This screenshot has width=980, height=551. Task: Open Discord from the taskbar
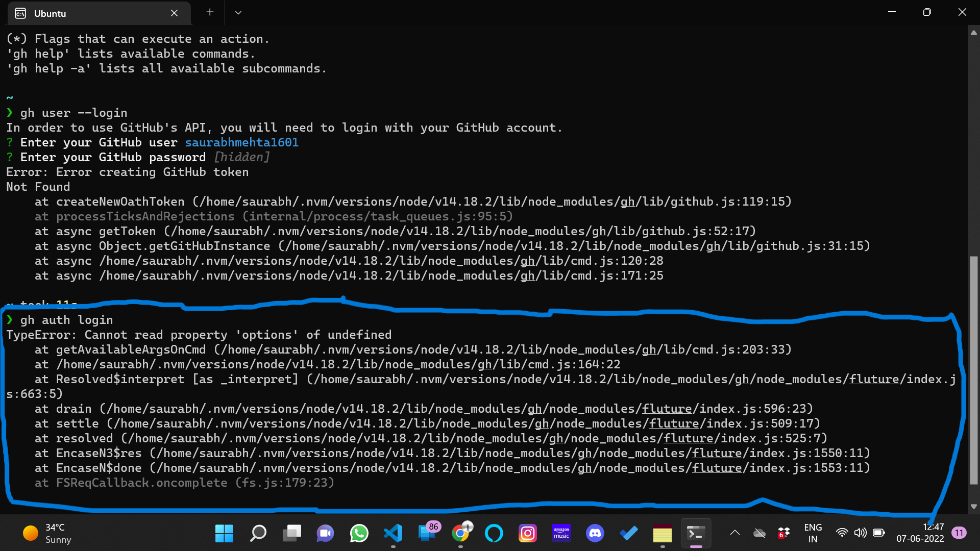[595, 533]
